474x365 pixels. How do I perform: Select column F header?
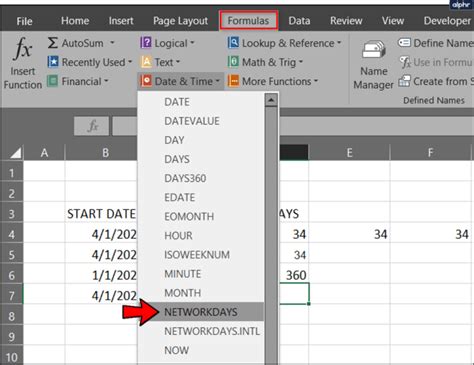click(x=431, y=153)
